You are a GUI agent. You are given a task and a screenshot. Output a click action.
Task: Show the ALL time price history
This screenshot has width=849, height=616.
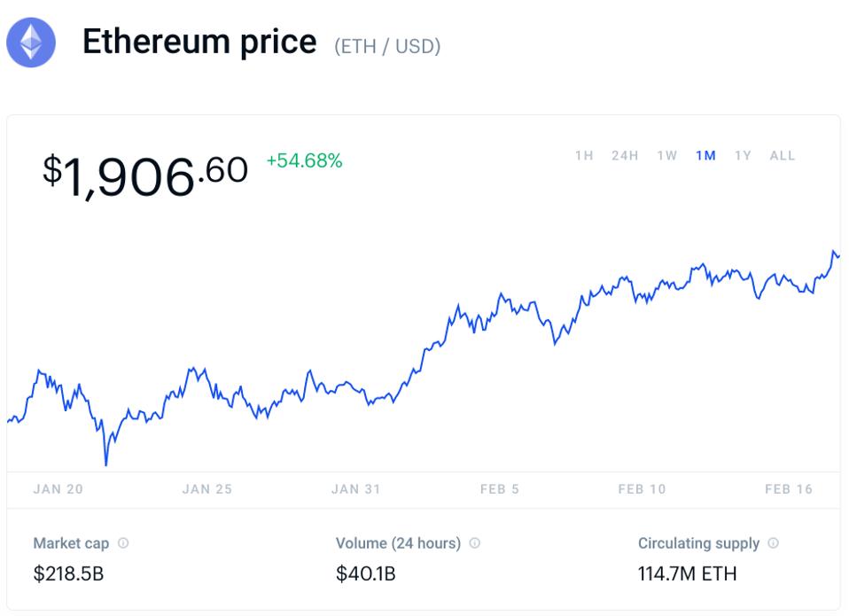[x=783, y=156]
